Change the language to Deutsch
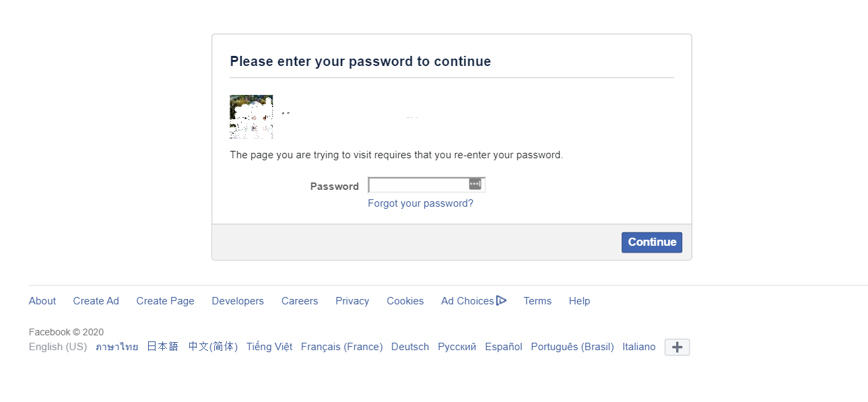This screenshot has height=402, width=868. click(410, 347)
